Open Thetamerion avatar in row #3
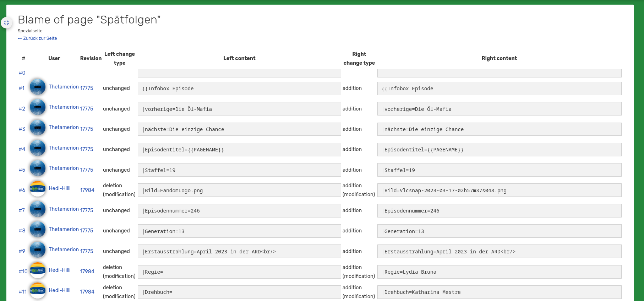Viewport: 644px width, 301px height. pyautogui.click(x=38, y=128)
